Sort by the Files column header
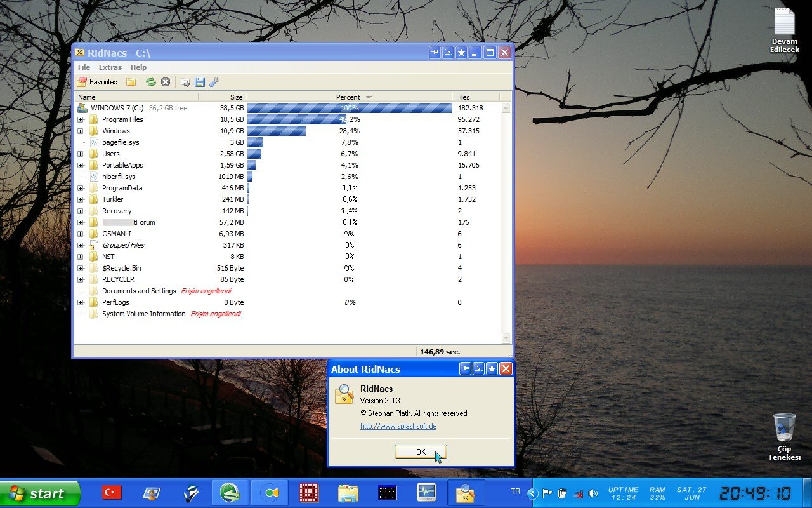Viewport: 812px width, 508px height. pos(476,97)
